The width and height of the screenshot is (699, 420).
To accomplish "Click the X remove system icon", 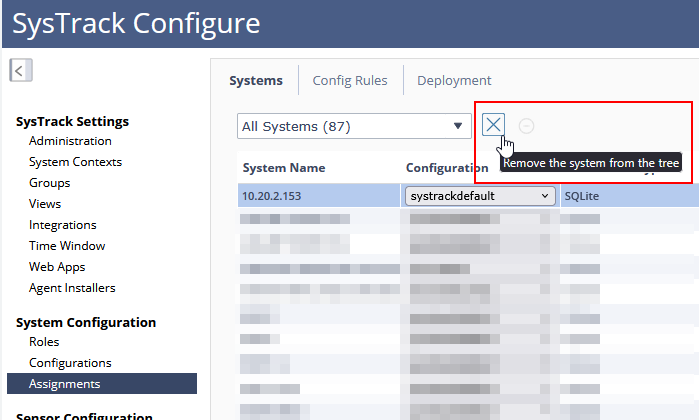I will point(493,125).
